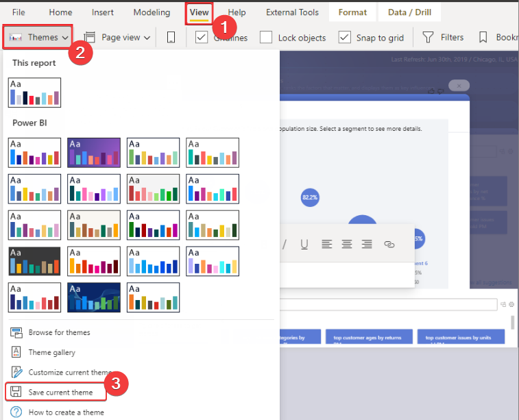
Task: Open the Page view dropdown
Action: pos(117,38)
